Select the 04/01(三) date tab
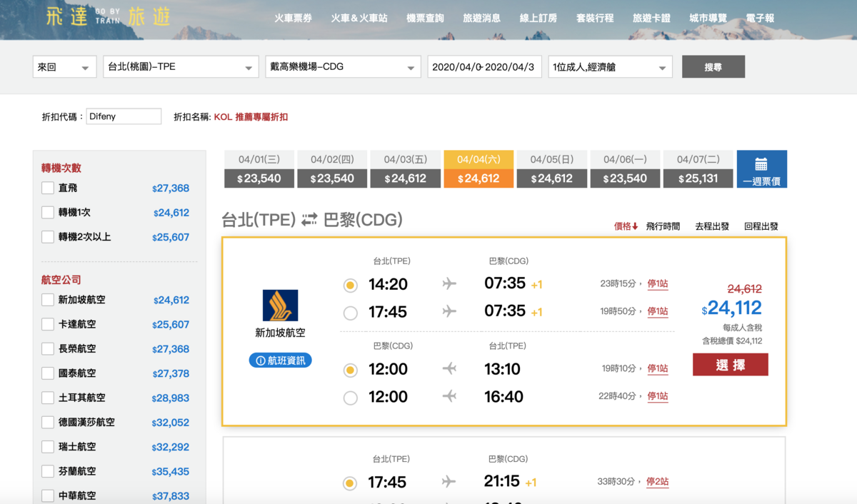The image size is (857, 504). tap(259, 169)
